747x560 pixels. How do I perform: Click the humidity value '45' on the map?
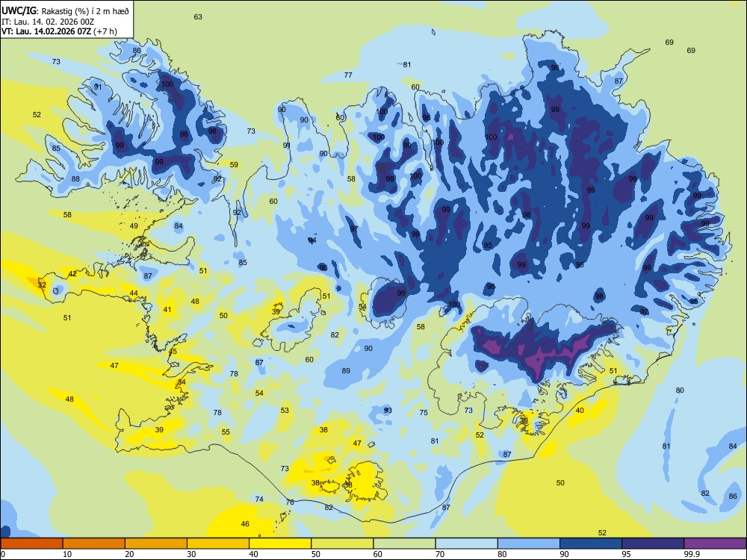pos(173,352)
